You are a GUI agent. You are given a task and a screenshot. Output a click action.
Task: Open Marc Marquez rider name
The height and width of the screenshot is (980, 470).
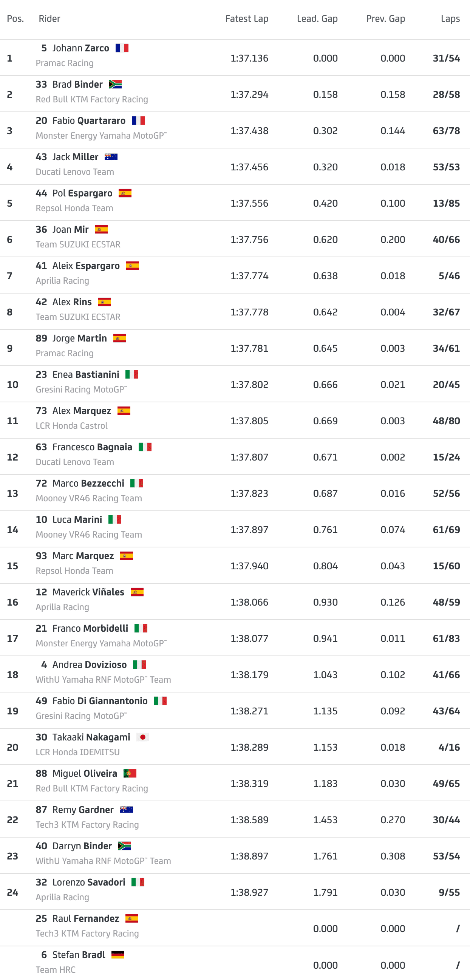(x=83, y=556)
